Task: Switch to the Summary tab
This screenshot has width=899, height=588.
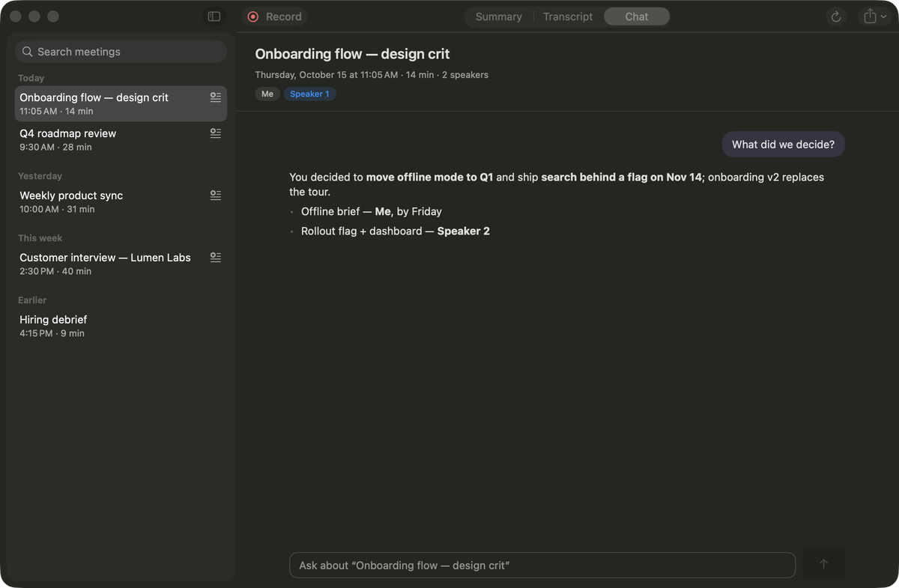Action: pos(498,16)
